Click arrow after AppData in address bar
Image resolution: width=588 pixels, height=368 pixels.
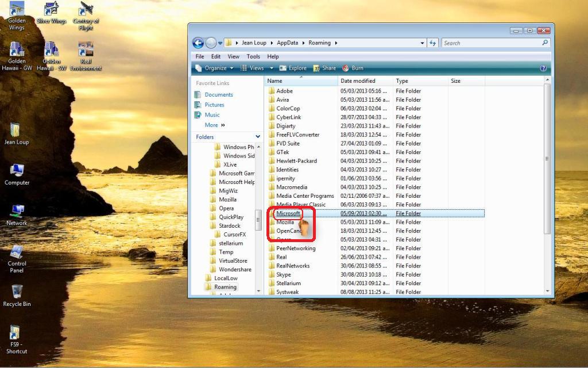tap(303, 43)
